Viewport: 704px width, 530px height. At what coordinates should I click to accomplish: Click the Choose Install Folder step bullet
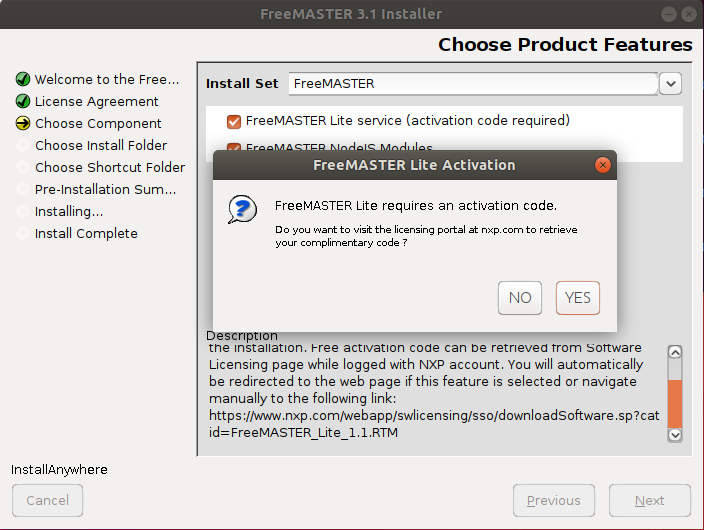23,145
